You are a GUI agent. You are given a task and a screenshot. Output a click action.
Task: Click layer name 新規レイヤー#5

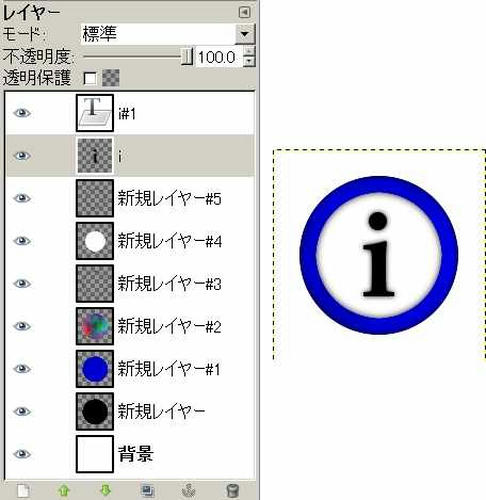169,198
